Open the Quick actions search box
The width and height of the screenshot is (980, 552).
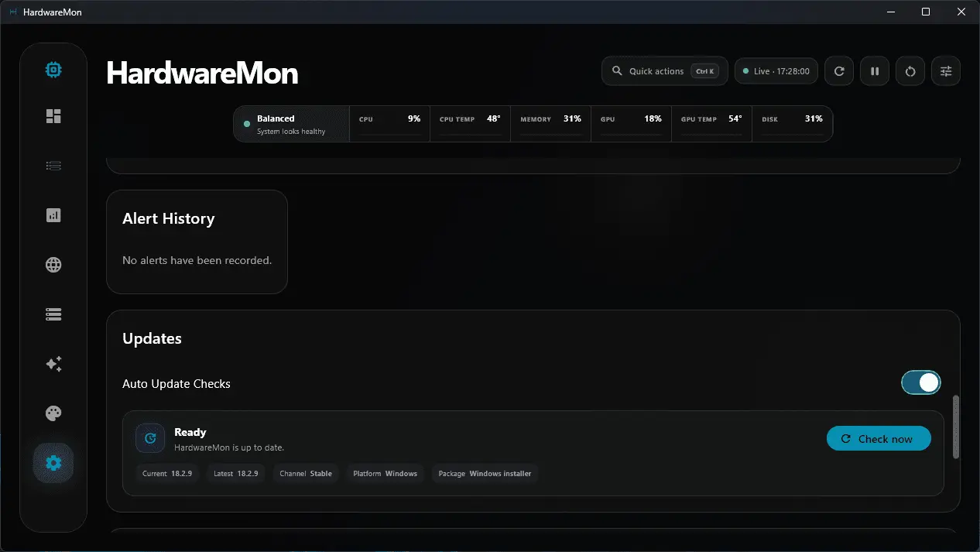(665, 71)
